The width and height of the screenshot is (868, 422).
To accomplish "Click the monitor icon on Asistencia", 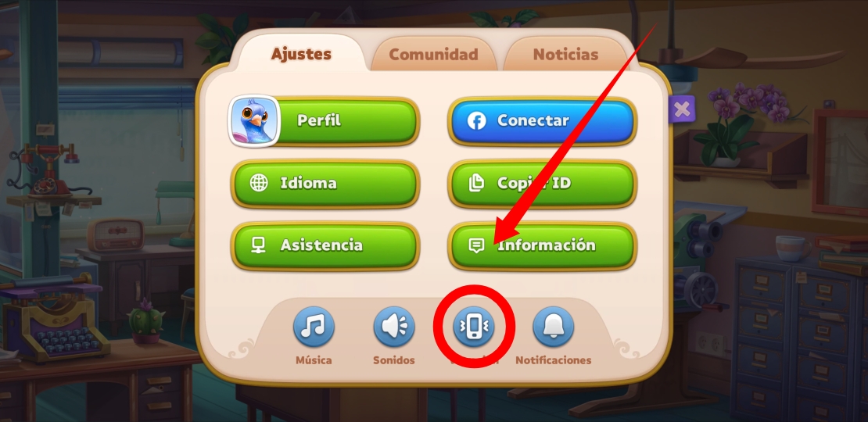I will [259, 245].
